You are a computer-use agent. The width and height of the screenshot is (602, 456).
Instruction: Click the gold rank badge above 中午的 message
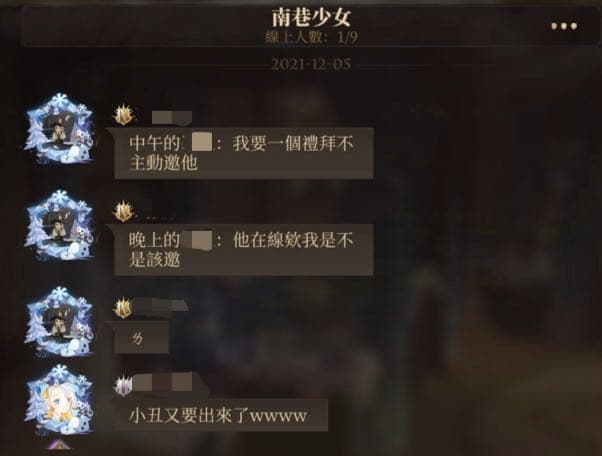click(x=124, y=115)
